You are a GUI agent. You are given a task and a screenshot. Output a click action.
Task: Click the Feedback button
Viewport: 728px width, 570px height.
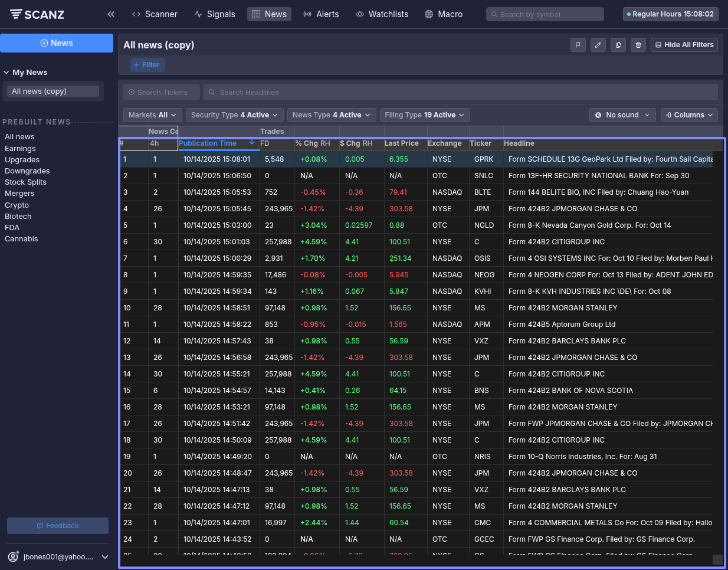click(x=58, y=526)
